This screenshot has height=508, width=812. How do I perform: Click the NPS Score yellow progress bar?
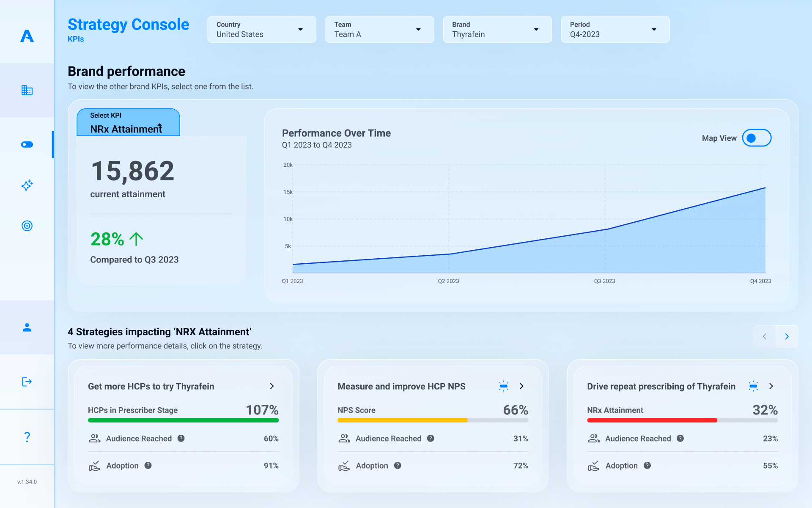point(402,420)
